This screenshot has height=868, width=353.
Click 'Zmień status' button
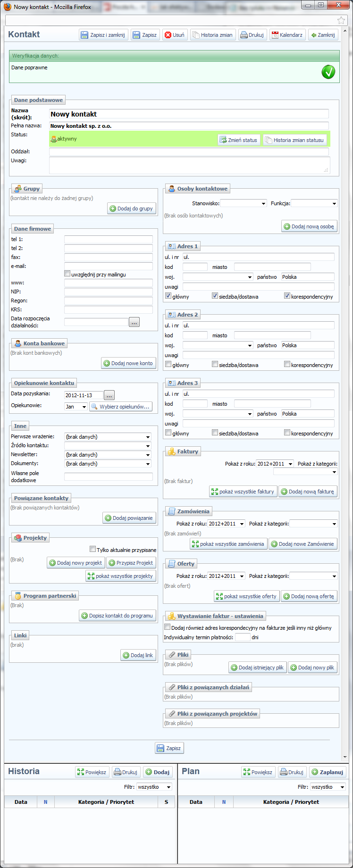(x=238, y=140)
